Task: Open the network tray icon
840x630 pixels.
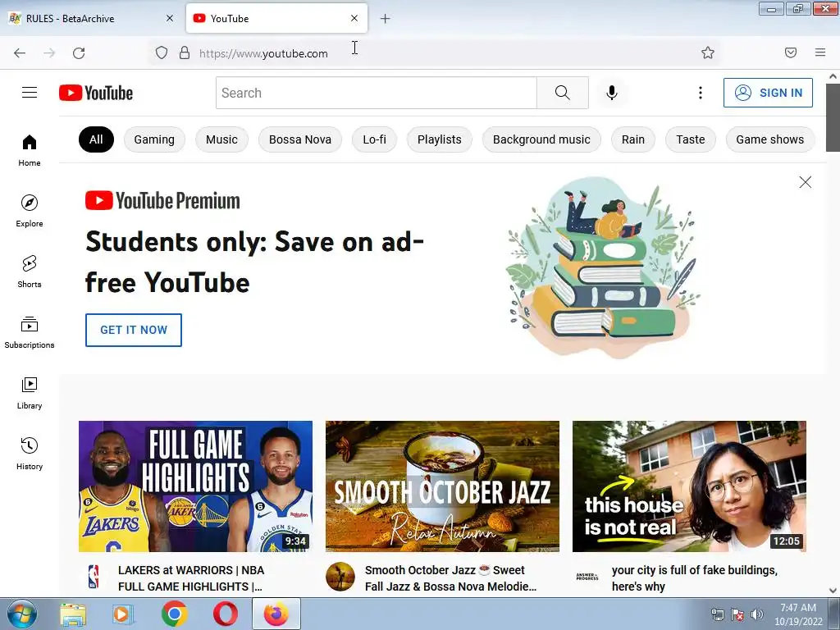Action: (x=717, y=614)
